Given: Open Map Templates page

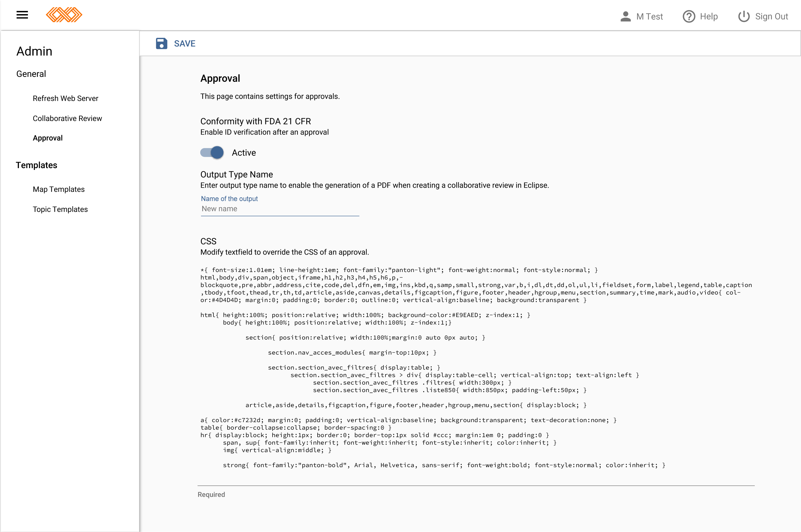Looking at the screenshot, I should pyautogui.click(x=59, y=189).
